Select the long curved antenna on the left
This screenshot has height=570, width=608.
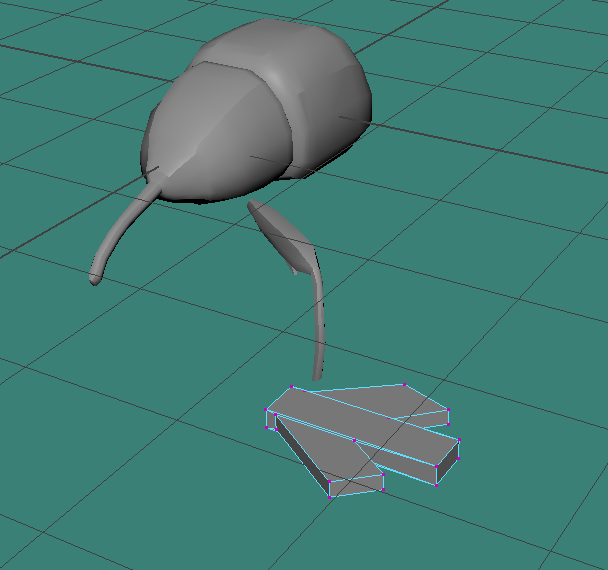coord(122,228)
